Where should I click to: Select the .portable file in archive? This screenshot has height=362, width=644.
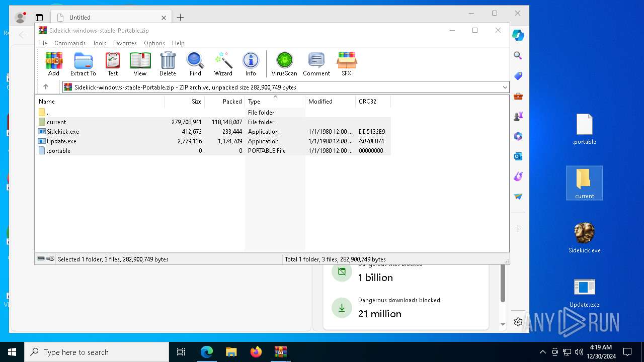click(213, 151)
